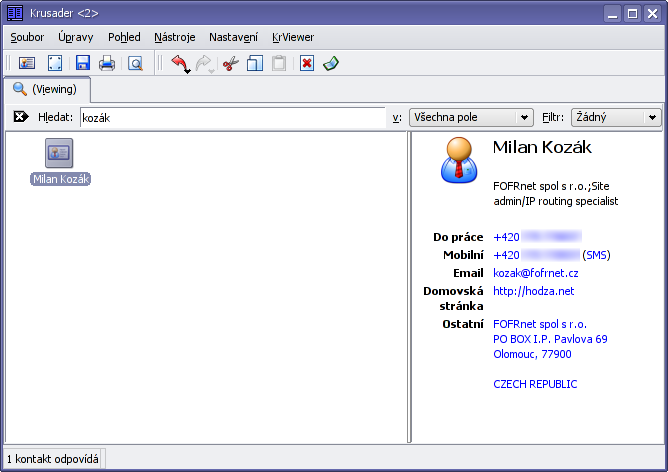Delete contact with the red X icon
Screen dimensions: 668x472
click(307, 63)
